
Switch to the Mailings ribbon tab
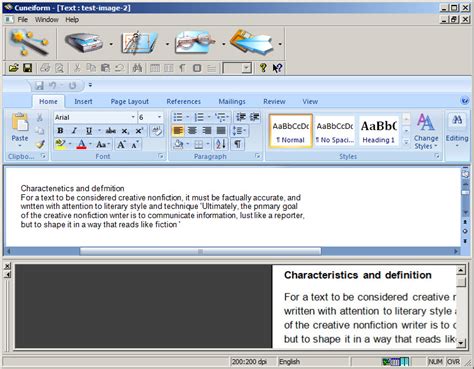pyautogui.click(x=232, y=101)
